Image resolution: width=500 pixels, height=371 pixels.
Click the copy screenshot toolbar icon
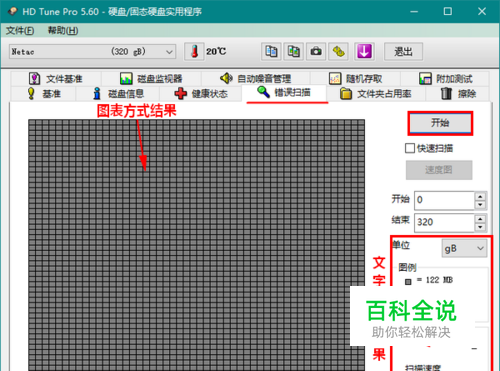293,52
